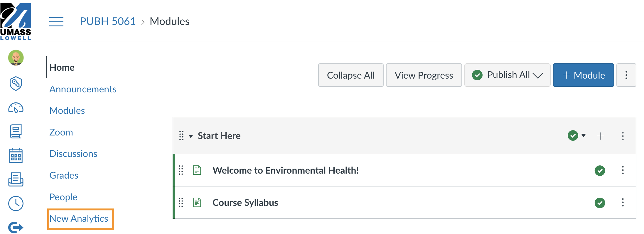Collapse the Start Here module

[191, 136]
